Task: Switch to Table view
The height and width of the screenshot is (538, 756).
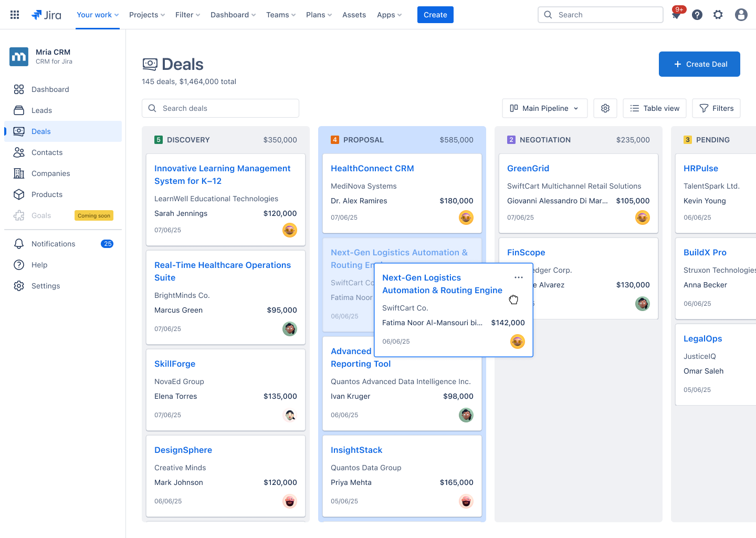Action: click(654, 108)
